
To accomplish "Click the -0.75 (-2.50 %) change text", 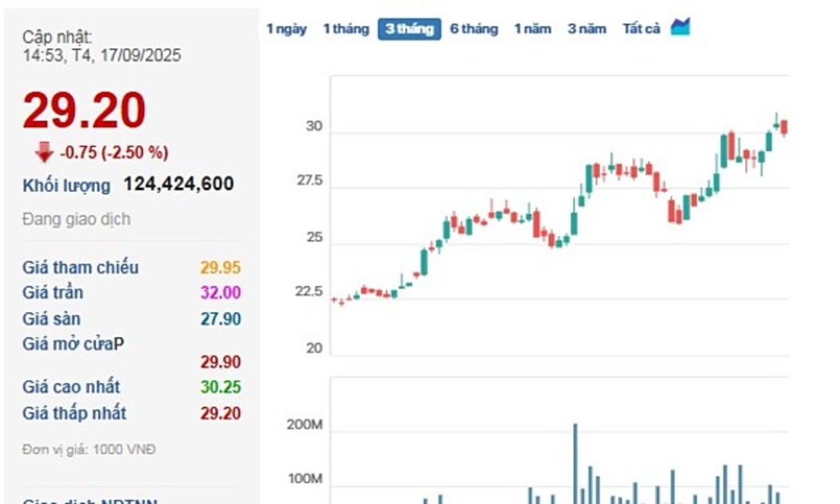I will coord(114,153).
